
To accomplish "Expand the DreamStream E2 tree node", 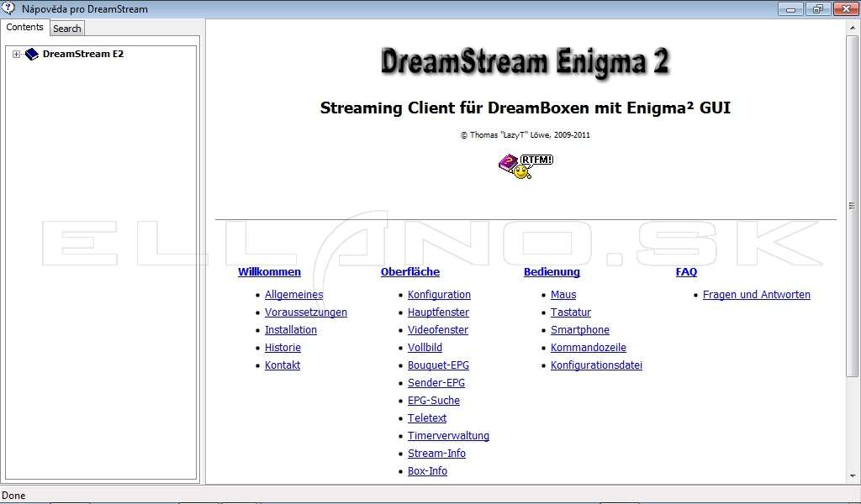I will tap(17, 55).
